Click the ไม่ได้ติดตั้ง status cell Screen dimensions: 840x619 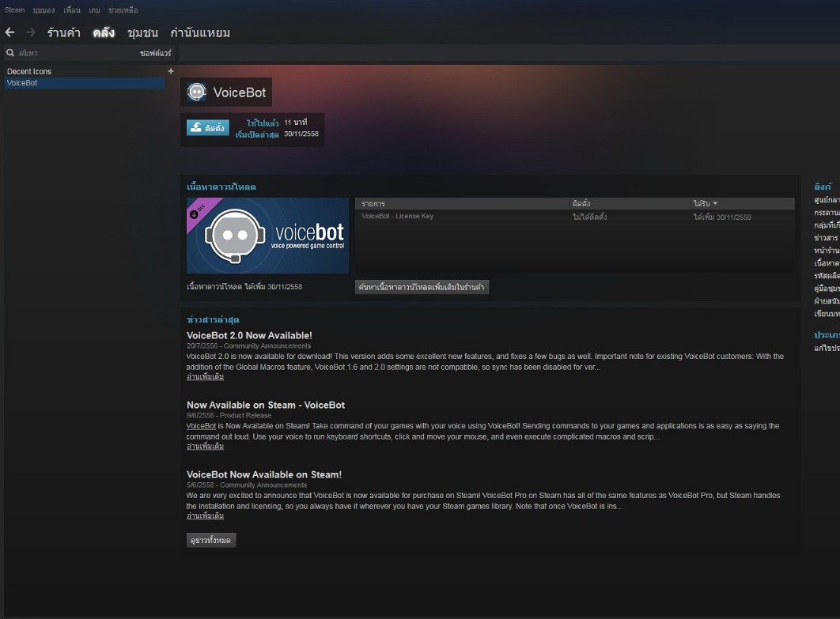tap(589, 217)
